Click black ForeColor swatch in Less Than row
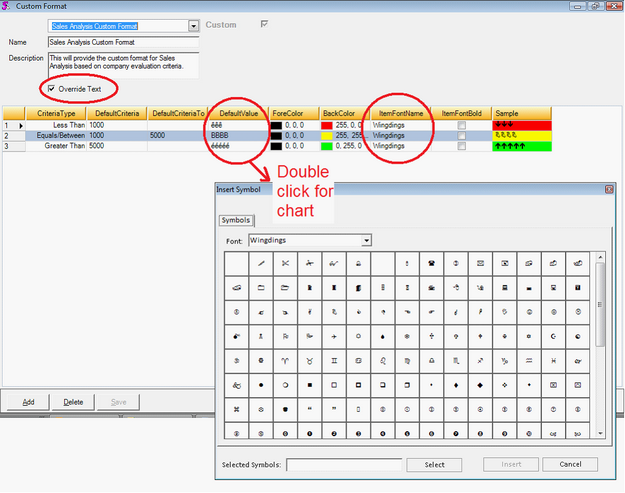The width and height of the screenshot is (625, 493). tap(276, 125)
